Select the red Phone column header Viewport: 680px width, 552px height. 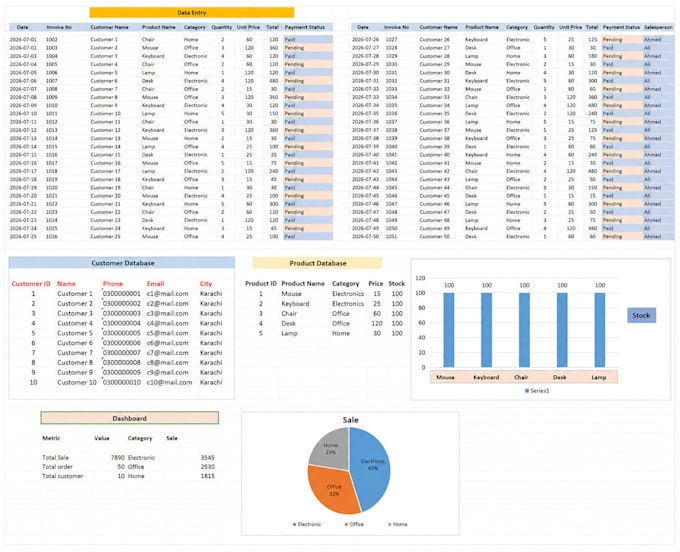click(113, 284)
